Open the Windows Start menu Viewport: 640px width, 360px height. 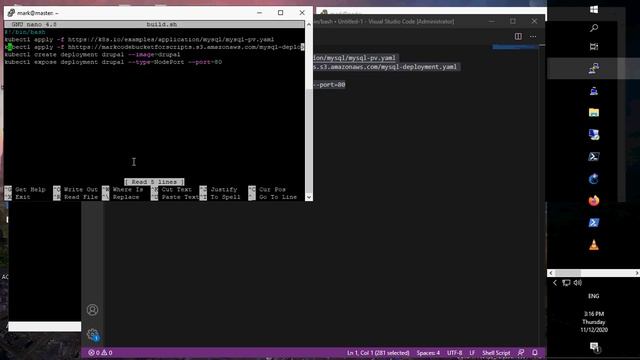pyautogui.click(x=594, y=9)
